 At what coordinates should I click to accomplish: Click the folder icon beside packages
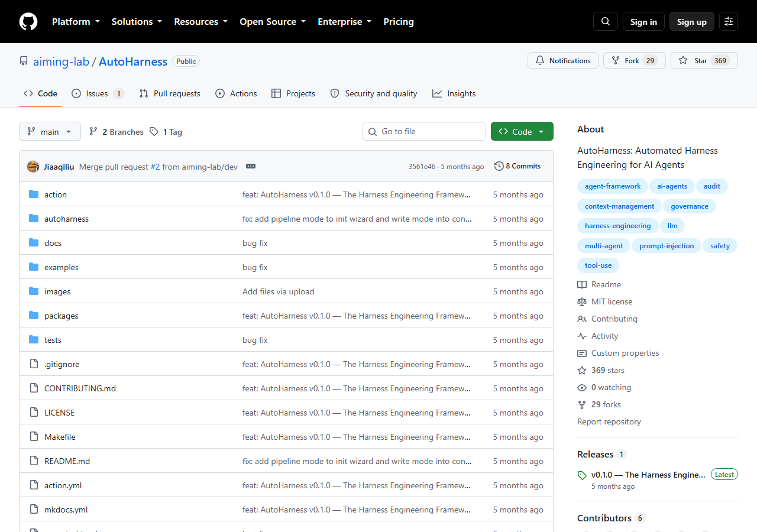click(x=34, y=316)
